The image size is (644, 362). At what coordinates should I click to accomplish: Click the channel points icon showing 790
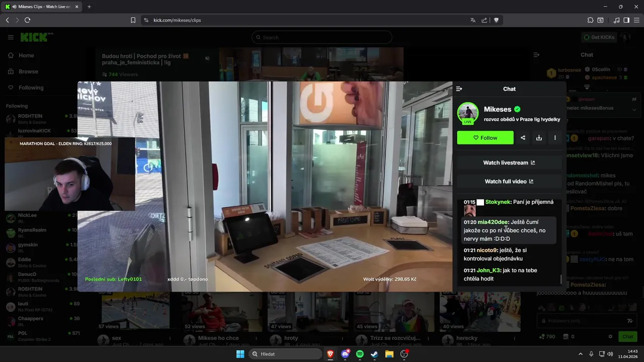click(541, 336)
